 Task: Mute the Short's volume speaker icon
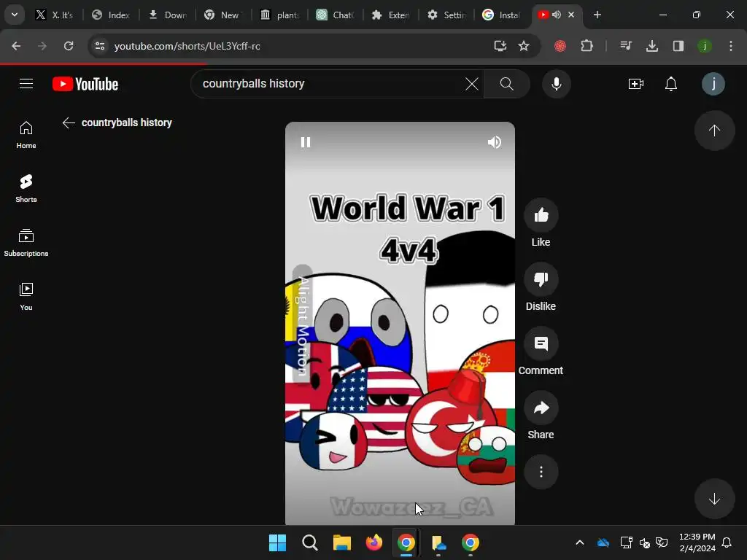[x=494, y=142]
